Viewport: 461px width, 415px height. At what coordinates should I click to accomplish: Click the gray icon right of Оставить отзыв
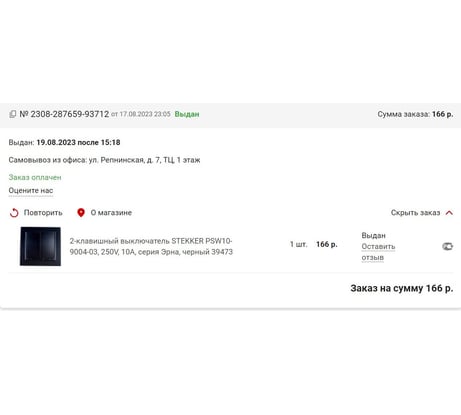pos(447,246)
